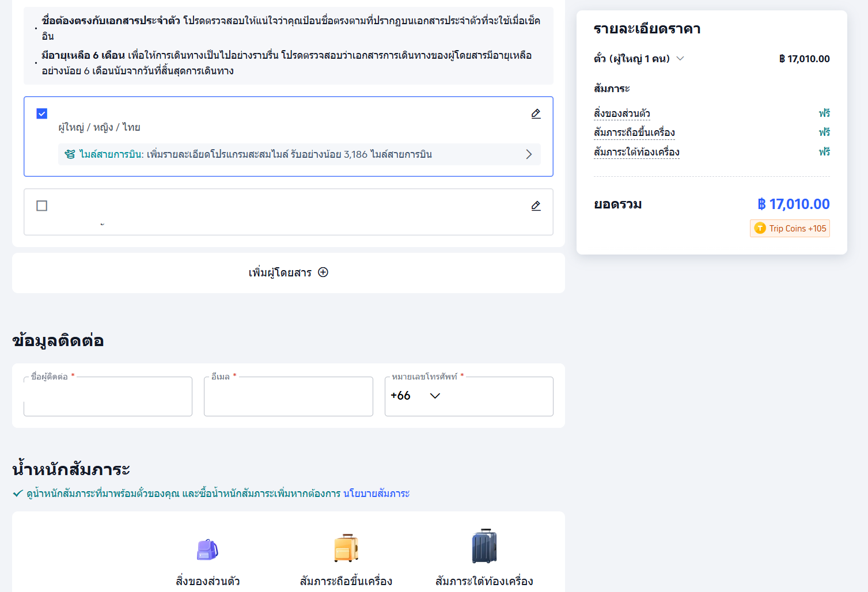The height and width of the screenshot is (592, 868).
Task: Check the second passenger checkbox
Action: (x=41, y=206)
